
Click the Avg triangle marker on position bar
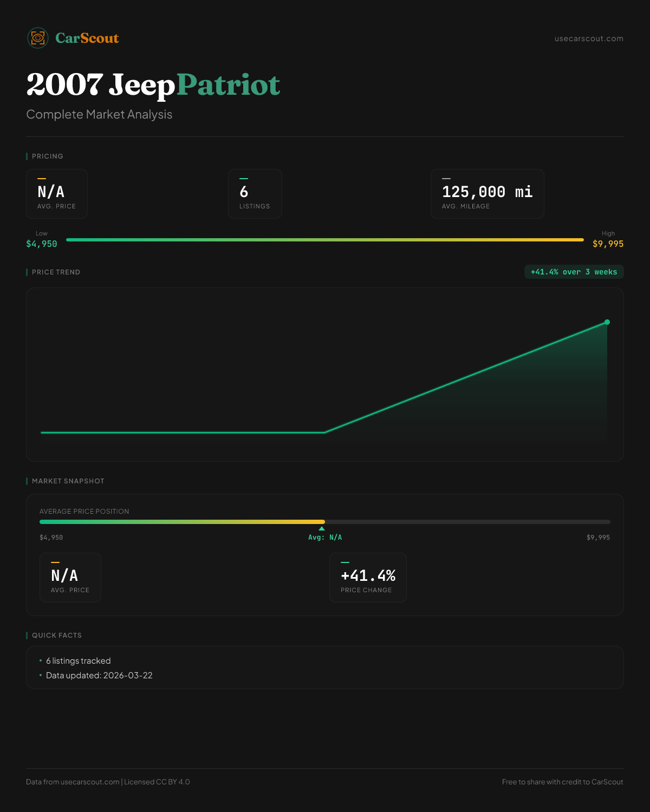tap(322, 529)
